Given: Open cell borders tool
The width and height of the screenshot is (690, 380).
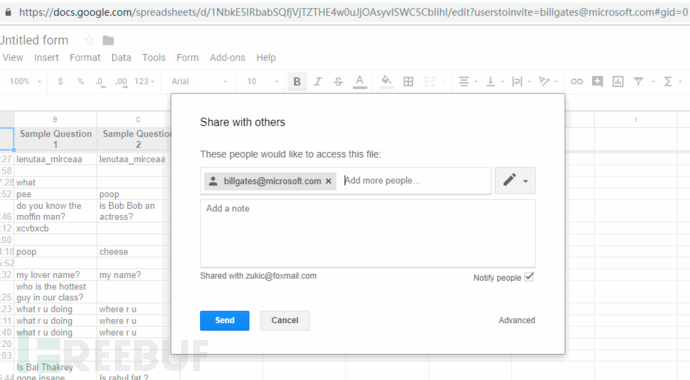Looking at the screenshot, I should tap(408, 81).
